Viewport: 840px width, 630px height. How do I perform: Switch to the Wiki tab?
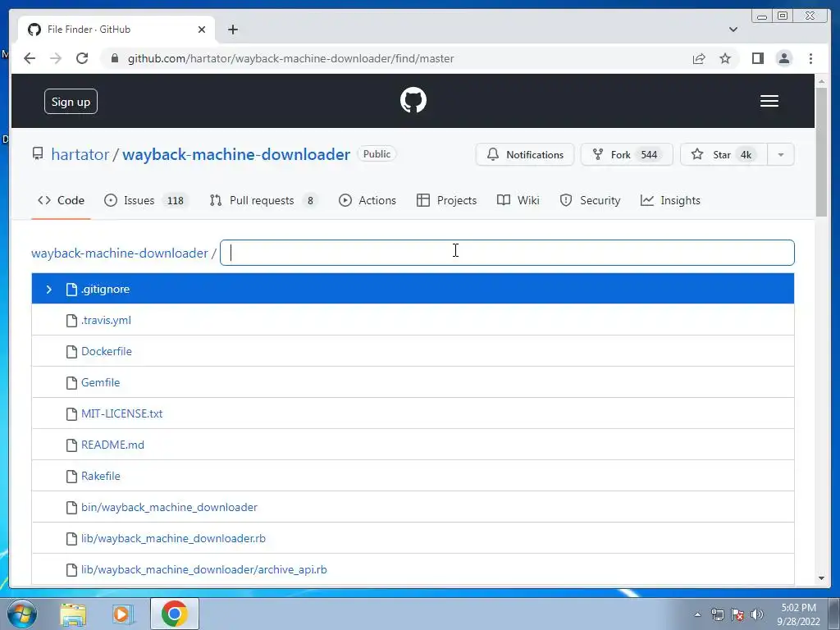[x=518, y=200]
